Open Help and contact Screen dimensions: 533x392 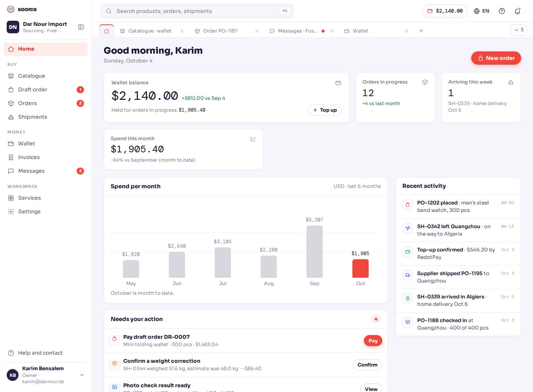tap(46, 353)
